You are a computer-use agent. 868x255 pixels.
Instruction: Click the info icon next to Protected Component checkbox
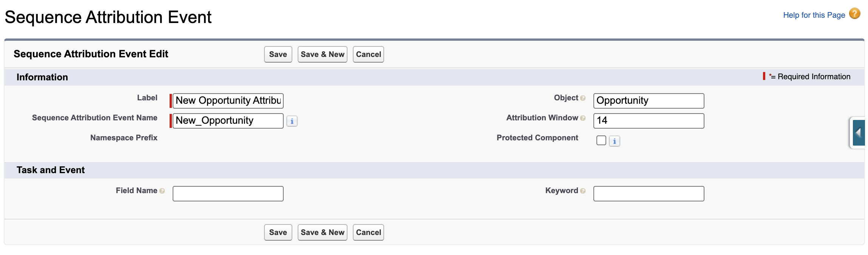click(615, 141)
